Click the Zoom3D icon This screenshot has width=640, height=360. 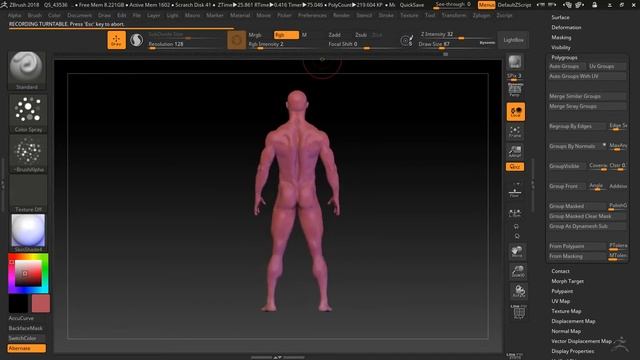pyautogui.click(x=518, y=271)
